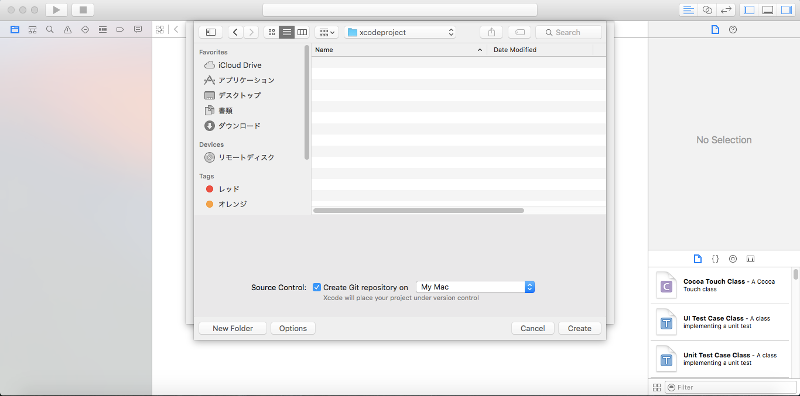Toggle the Utilities pane
800x396 pixels.
click(786, 10)
